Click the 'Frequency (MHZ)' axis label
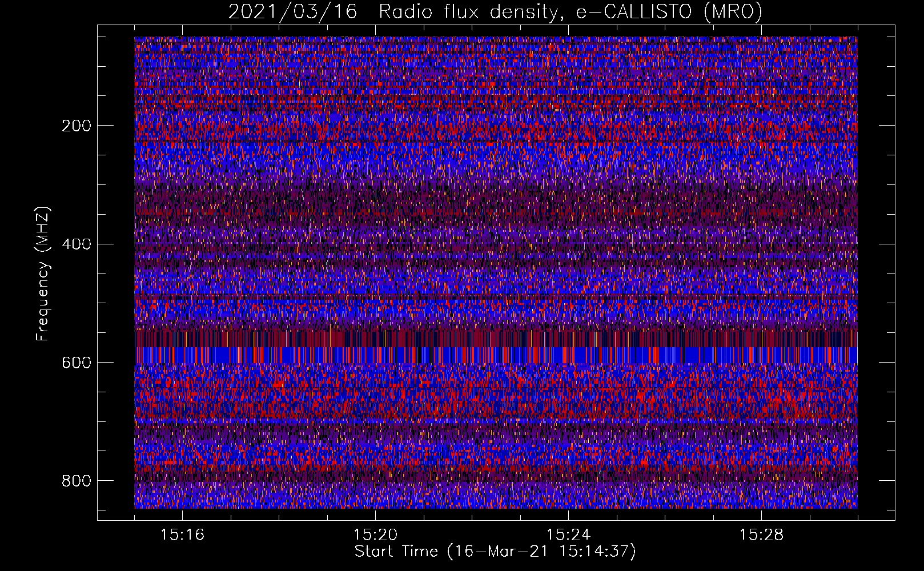924x571 pixels. [x=43, y=274]
